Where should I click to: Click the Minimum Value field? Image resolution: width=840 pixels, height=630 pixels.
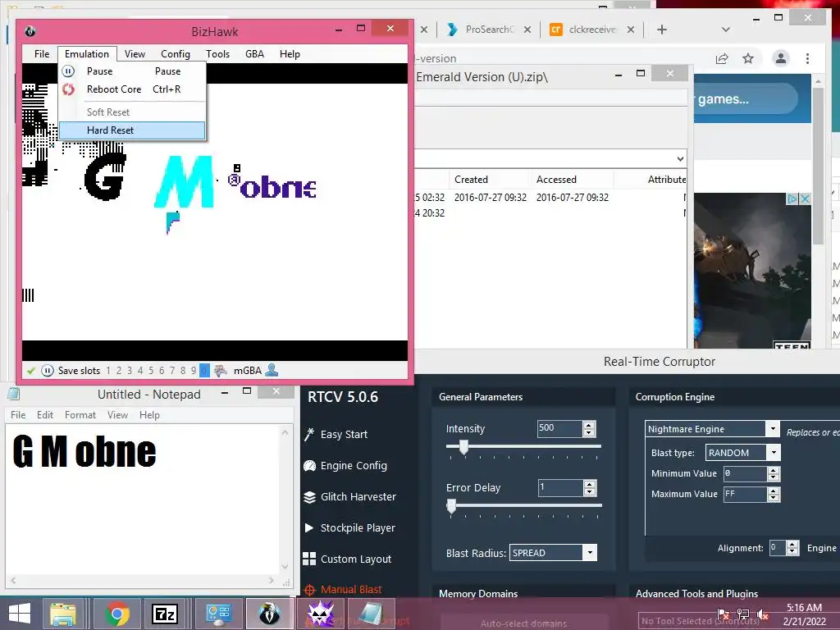click(x=745, y=473)
